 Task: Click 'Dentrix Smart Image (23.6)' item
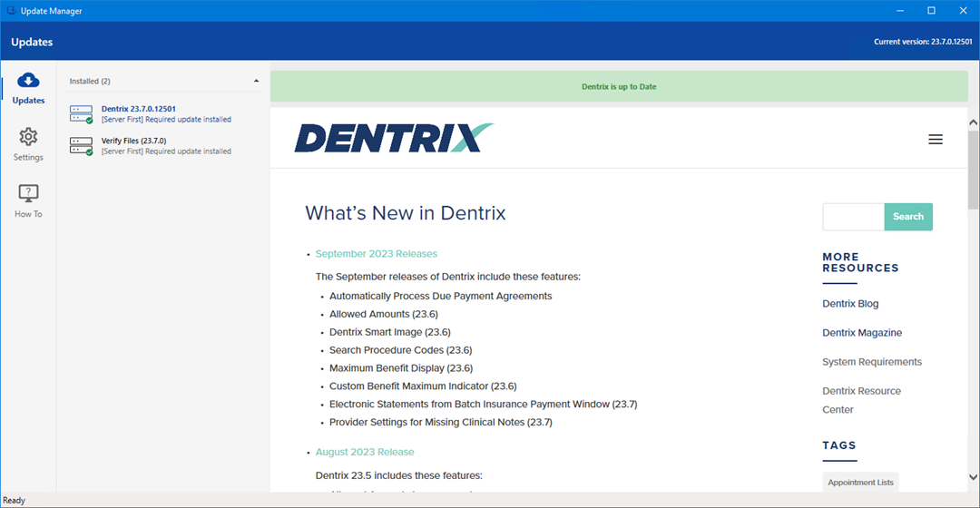390,332
